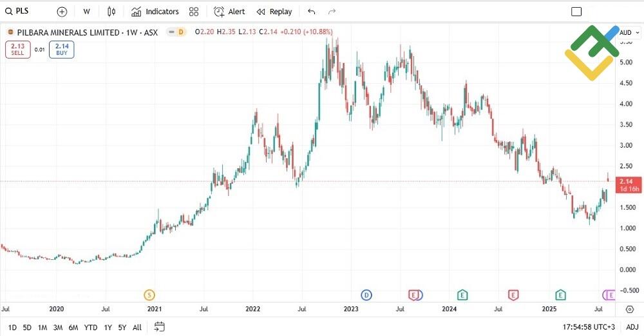Click the 0.01 spread value
This screenshot has width=644, height=336.
pyautogui.click(x=39, y=50)
